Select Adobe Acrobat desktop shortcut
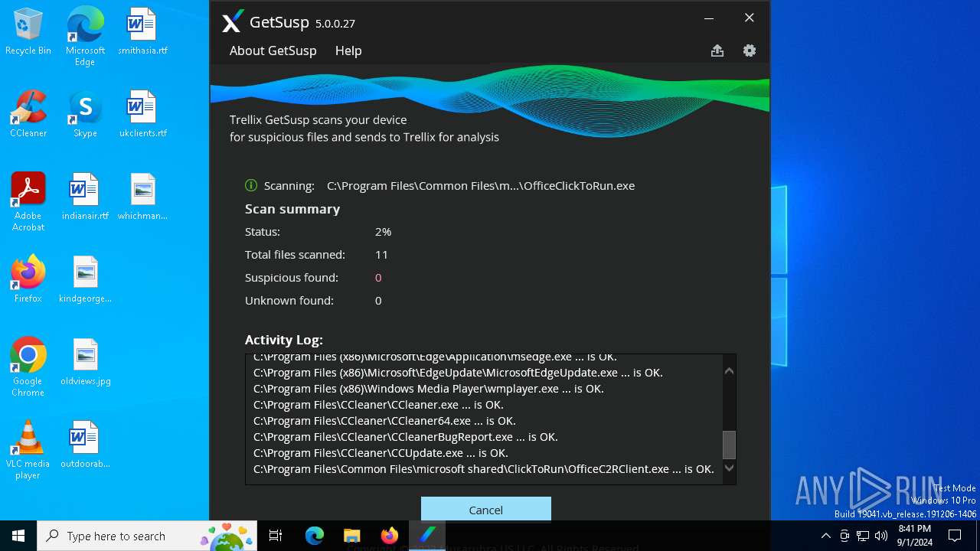Image resolution: width=980 pixels, height=551 pixels. click(28, 202)
